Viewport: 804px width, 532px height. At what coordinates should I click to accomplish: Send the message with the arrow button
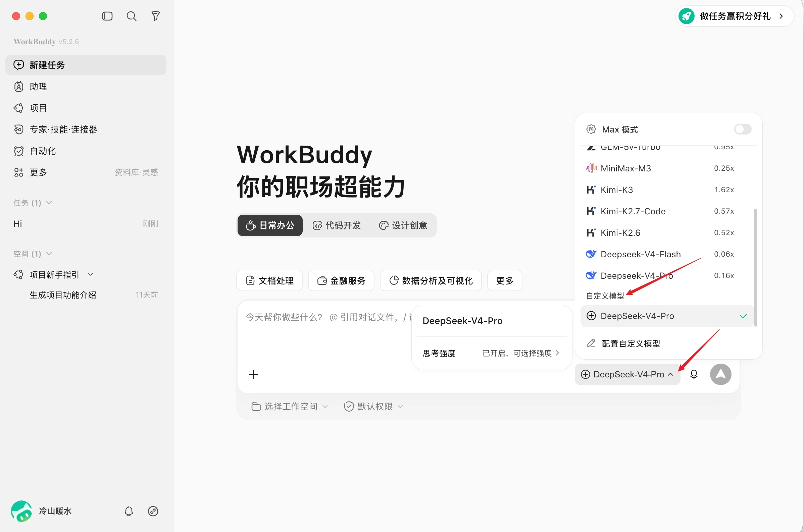point(720,374)
